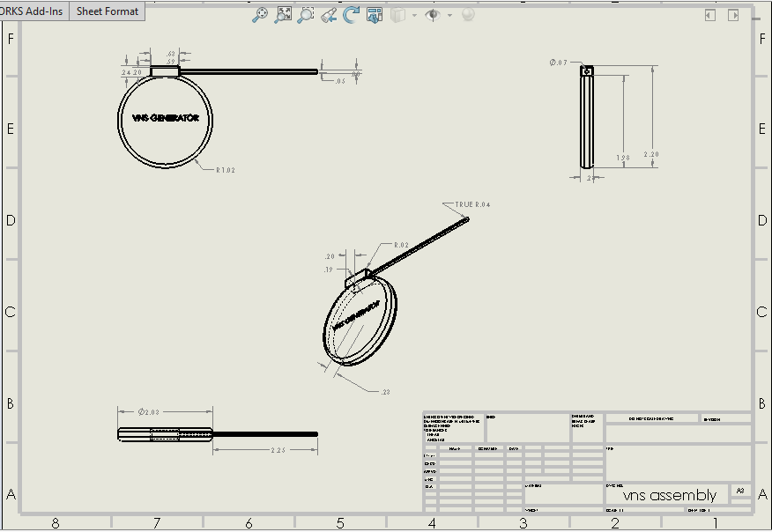Select the R1.02 radius dimension

click(x=226, y=170)
